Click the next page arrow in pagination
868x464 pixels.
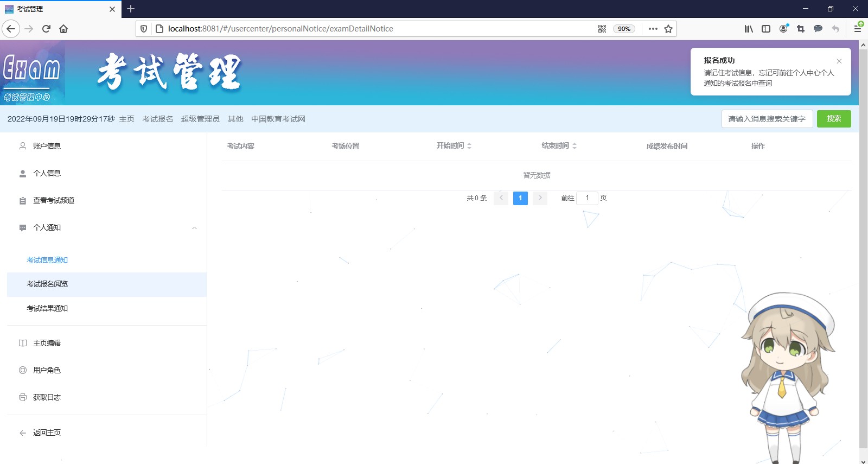pos(540,198)
